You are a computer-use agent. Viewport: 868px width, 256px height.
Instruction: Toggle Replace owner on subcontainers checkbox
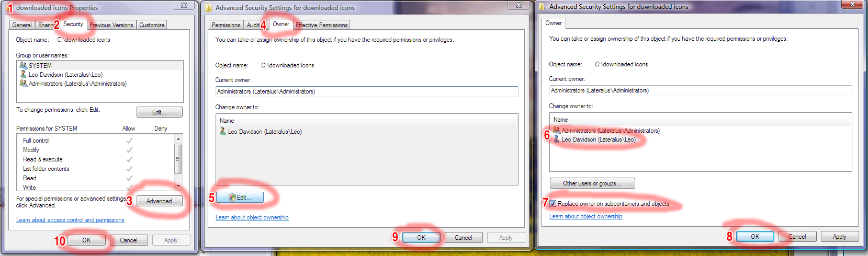tap(553, 204)
